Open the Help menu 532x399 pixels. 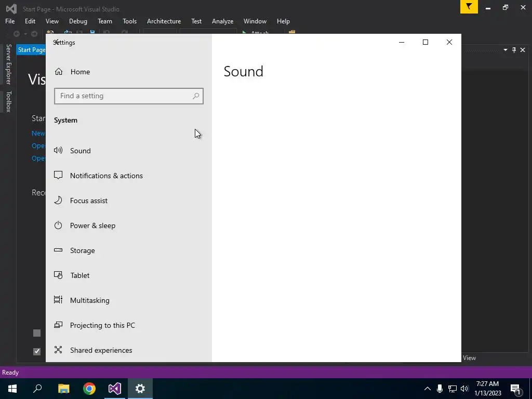(x=283, y=21)
